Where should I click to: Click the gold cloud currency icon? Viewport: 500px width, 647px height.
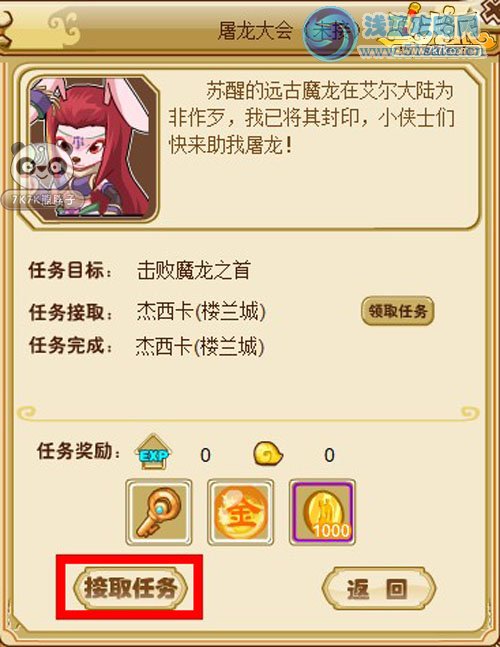268,454
